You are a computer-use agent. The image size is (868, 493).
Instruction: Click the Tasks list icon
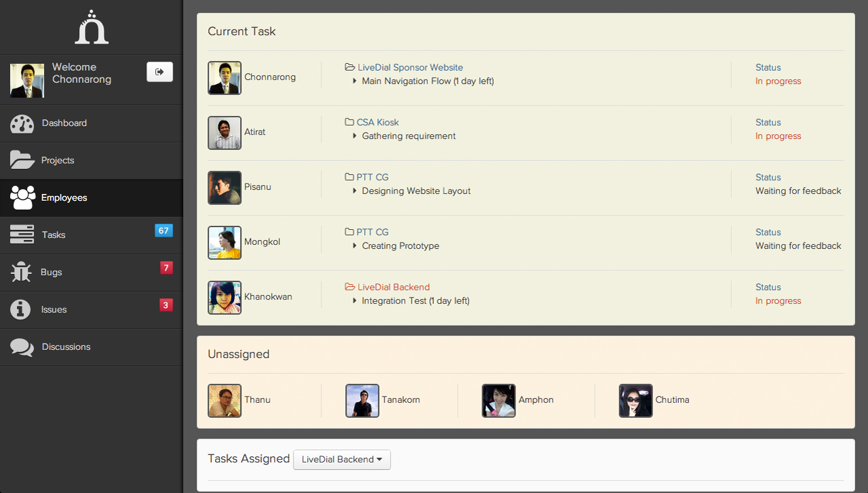22,235
